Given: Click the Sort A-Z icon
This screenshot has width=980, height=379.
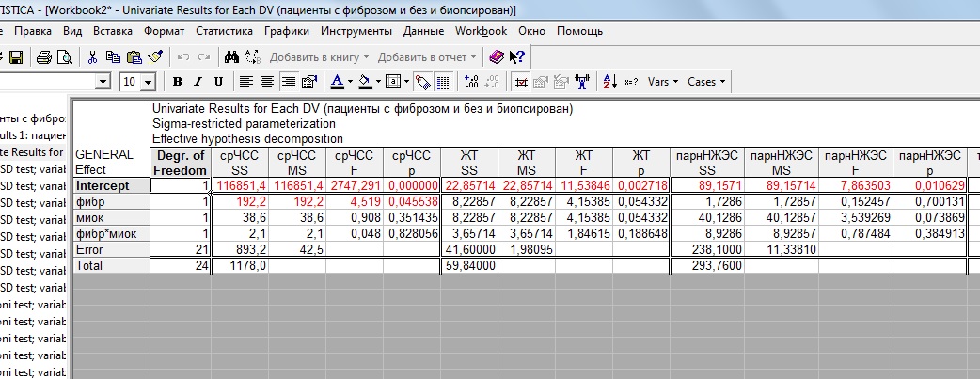Looking at the screenshot, I should point(609,82).
